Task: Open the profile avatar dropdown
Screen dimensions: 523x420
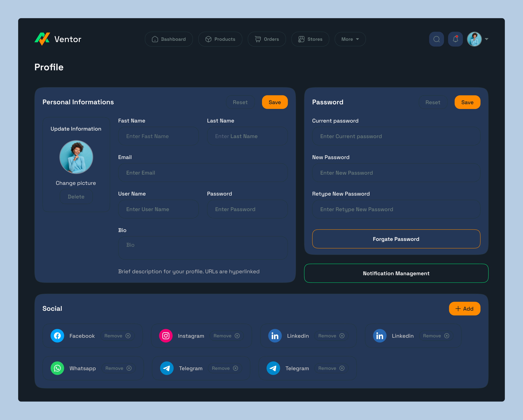Action: click(475, 39)
